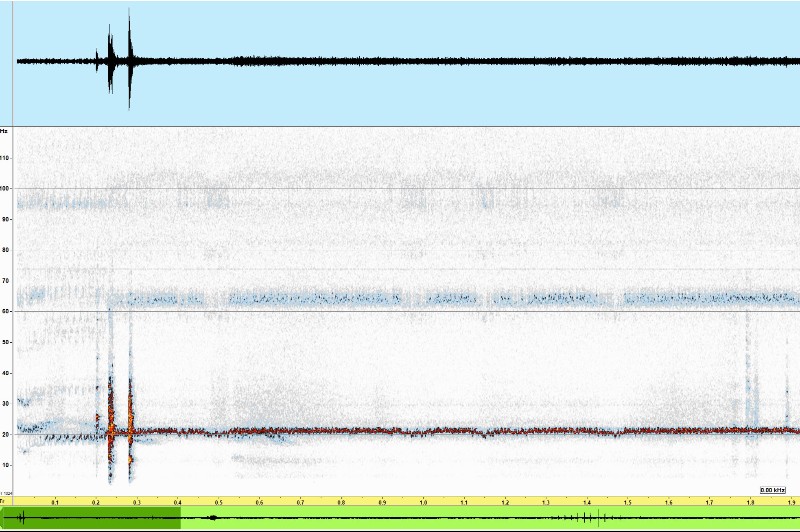Click the Hz unit label atop frequency axis

pyautogui.click(x=5, y=131)
